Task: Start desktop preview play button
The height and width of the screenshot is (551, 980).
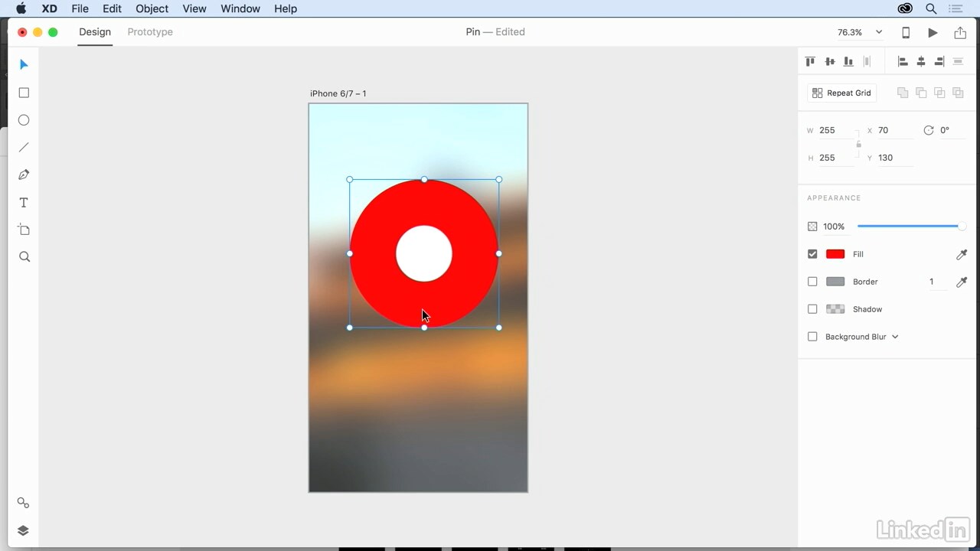Action: tap(933, 32)
